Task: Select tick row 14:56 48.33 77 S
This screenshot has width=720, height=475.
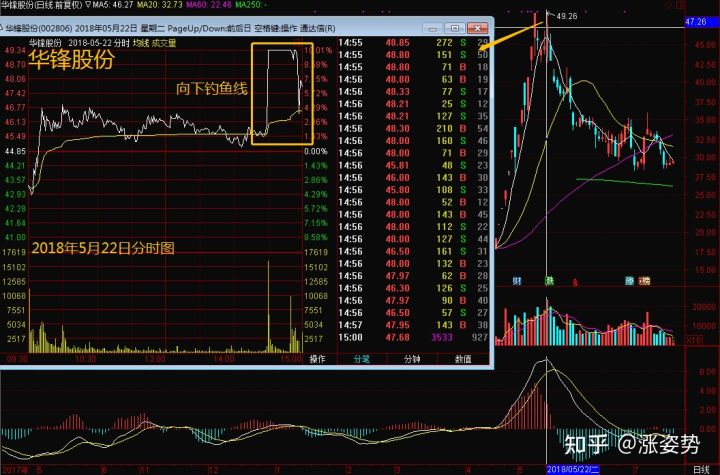Action: tap(413, 92)
